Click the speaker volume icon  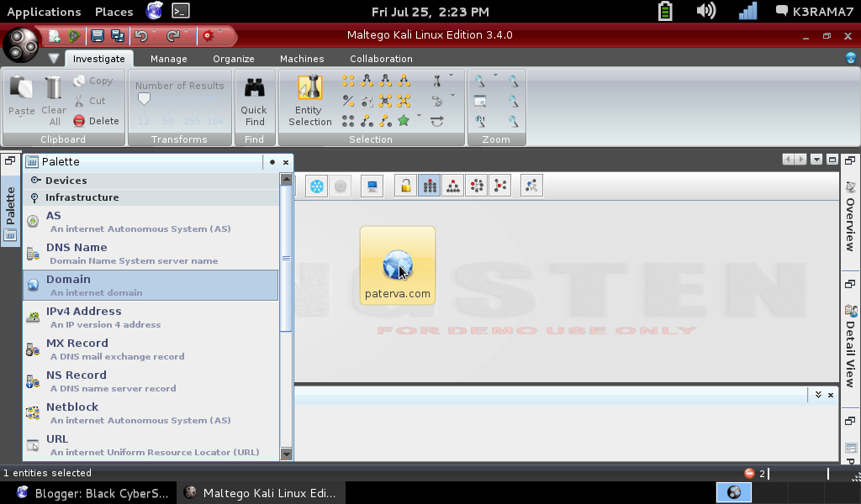pos(706,11)
